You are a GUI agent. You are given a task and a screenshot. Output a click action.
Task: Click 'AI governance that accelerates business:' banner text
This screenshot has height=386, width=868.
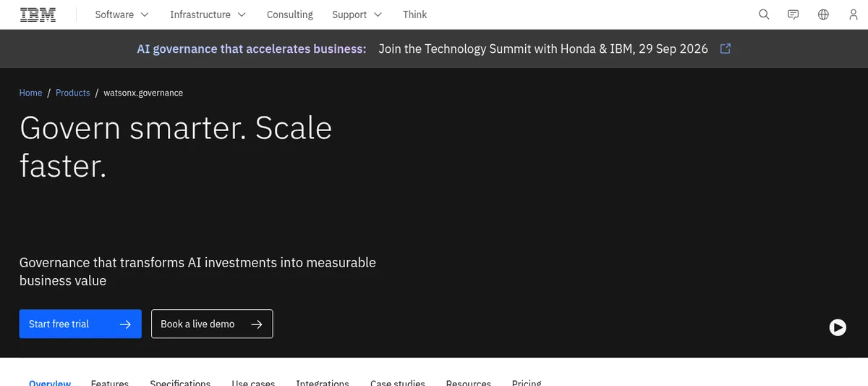(252, 49)
